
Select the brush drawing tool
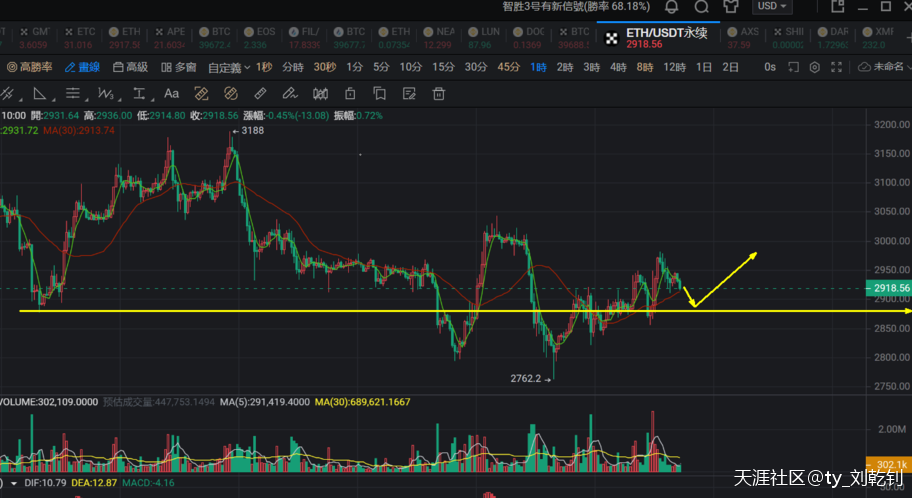[289, 94]
